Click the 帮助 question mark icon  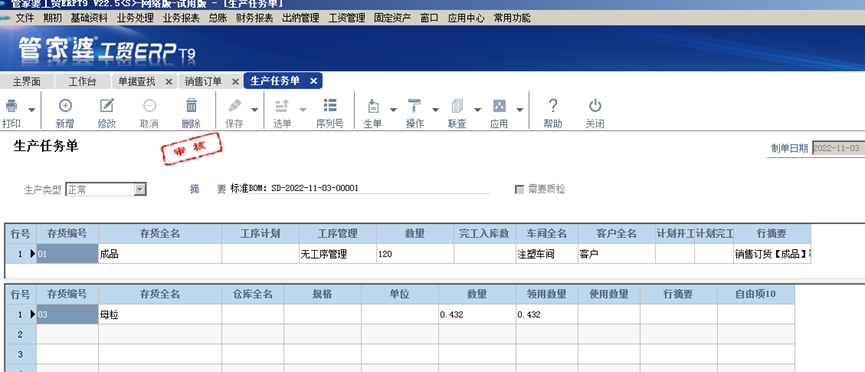pyautogui.click(x=553, y=105)
